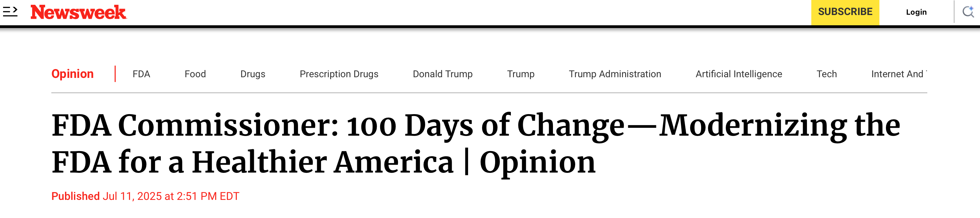Click the Newsweek logo

(78, 12)
